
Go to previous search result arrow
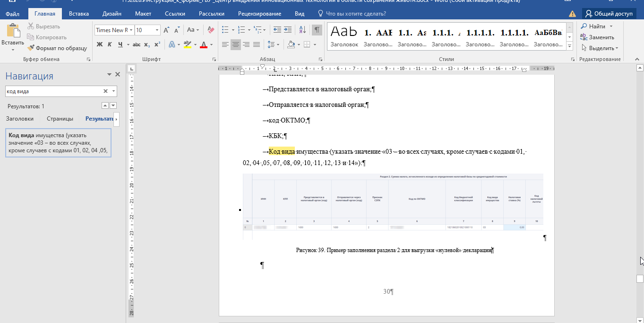[x=105, y=105]
